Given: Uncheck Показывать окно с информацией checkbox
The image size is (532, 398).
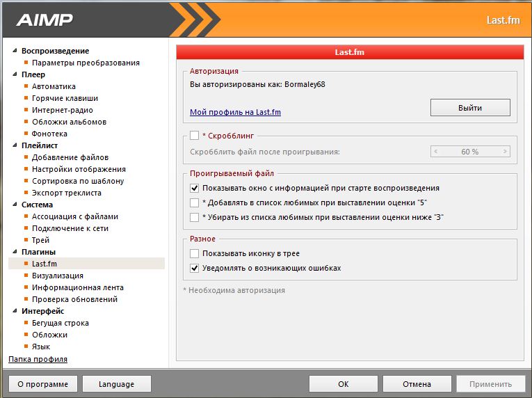Looking at the screenshot, I should (x=195, y=188).
